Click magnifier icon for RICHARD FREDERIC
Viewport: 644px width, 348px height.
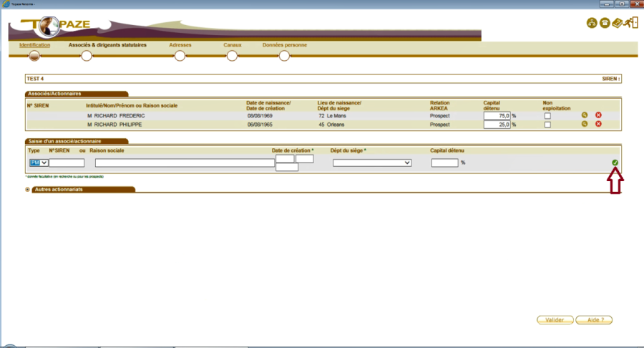tap(585, 115)
